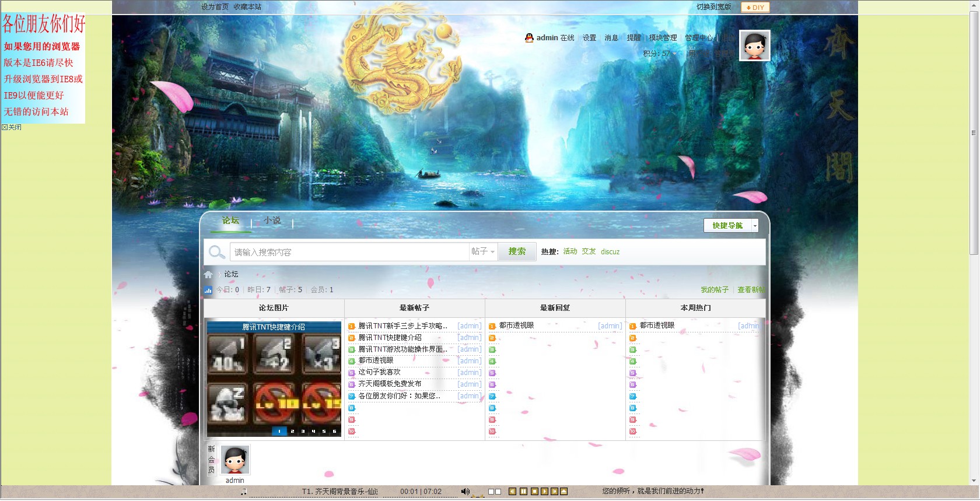Image resolution: width=980 pixels, height=501 pixels.
Task: Click the 最新帖子 column header
Action: click(414, 308)
